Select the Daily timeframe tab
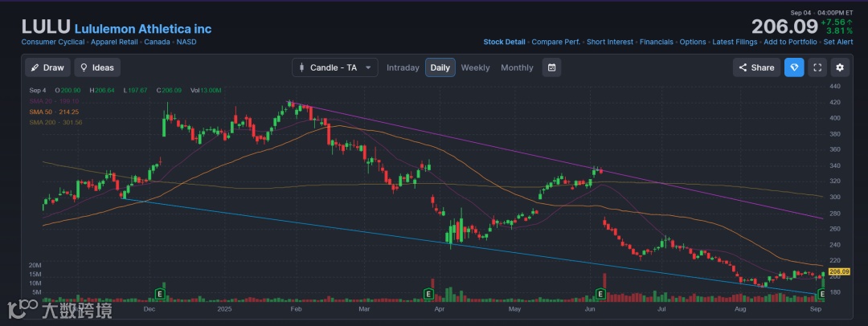 click(440, 67)
